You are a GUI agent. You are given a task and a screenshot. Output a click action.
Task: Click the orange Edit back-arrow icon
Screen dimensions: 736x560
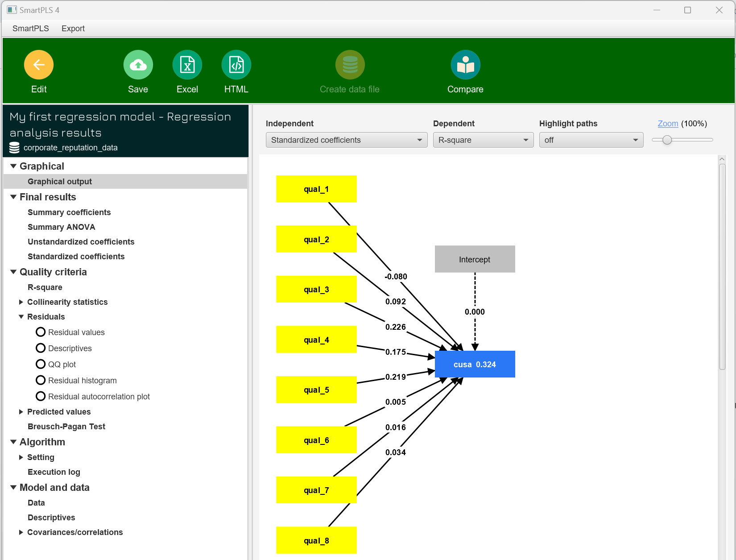pos(39,65)
